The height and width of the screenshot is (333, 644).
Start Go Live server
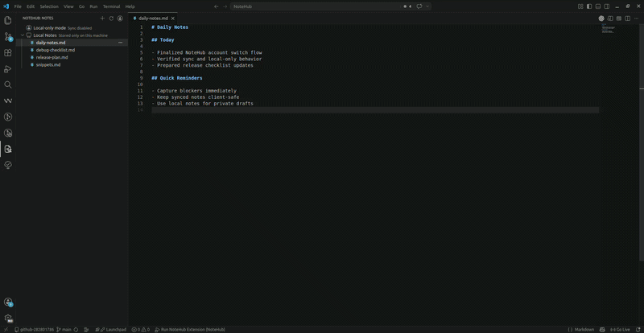click(620, 329)
